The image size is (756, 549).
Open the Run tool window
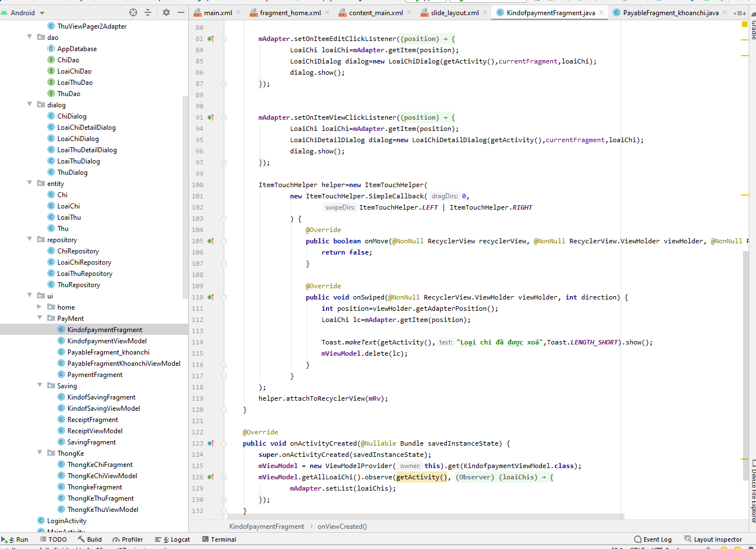pos(15,539)
